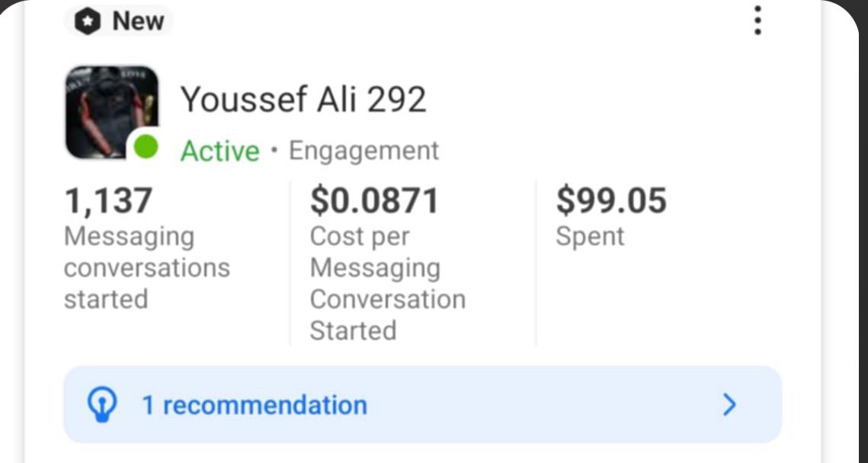Click the green 'Active' status label
The height and width of the screenshot is (463, 868).
point(219,151)
